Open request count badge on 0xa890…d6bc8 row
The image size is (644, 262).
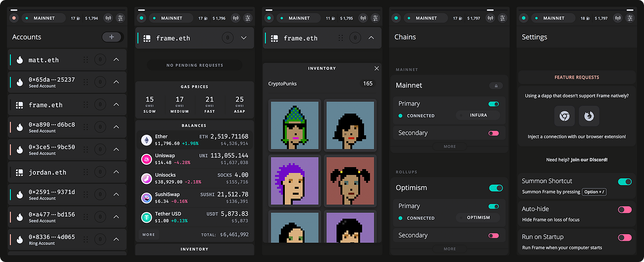pos(100,127)
